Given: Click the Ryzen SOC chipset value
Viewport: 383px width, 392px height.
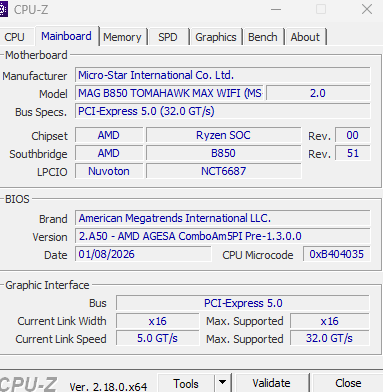Looking at the screenshot, I should point(223,135).
